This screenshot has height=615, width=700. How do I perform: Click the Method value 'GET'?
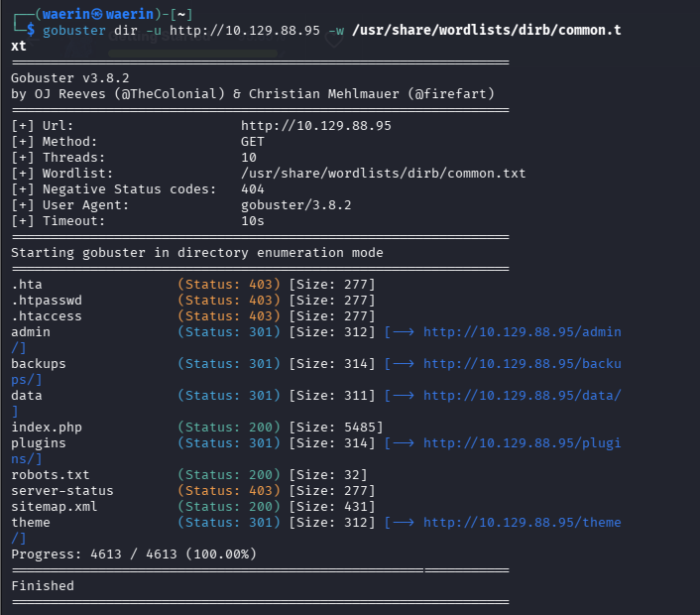pyautogui.click(x=253, y=142)
